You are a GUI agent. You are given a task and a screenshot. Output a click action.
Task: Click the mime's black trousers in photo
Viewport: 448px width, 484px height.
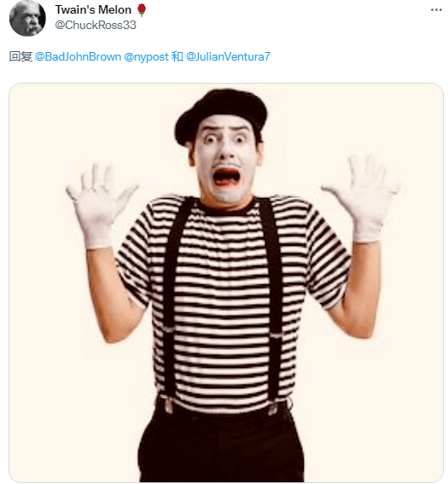point(221,445)
